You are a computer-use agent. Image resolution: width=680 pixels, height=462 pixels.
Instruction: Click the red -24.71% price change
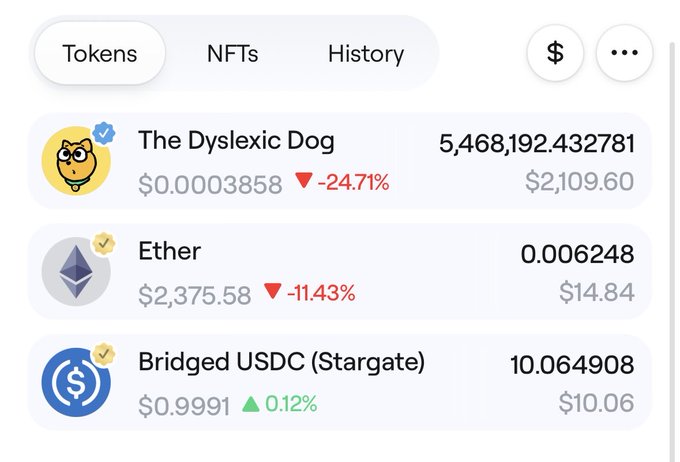[x=342, y=183]
